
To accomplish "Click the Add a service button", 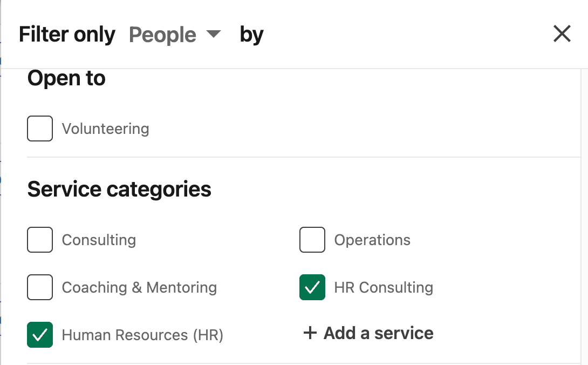I will (x=369, y=333).
